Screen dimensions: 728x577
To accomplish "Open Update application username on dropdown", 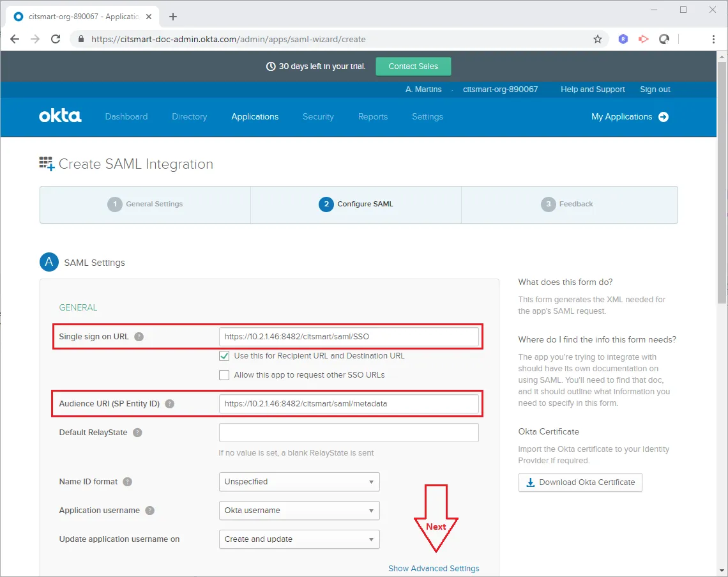I will coord(300,539).
